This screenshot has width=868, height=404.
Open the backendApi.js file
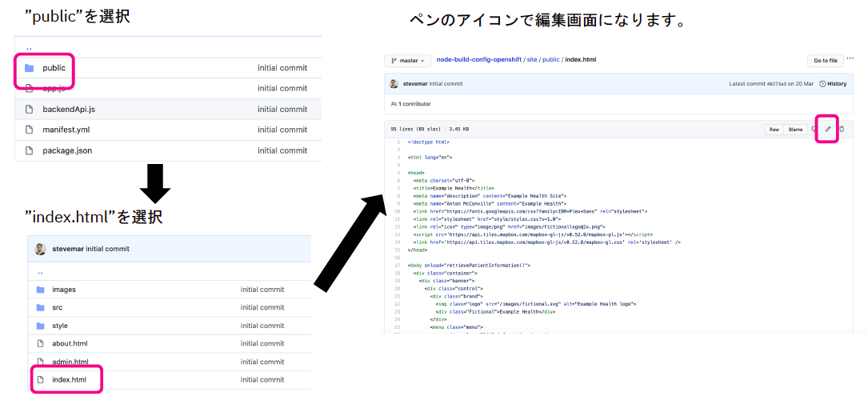pos(69,109)
